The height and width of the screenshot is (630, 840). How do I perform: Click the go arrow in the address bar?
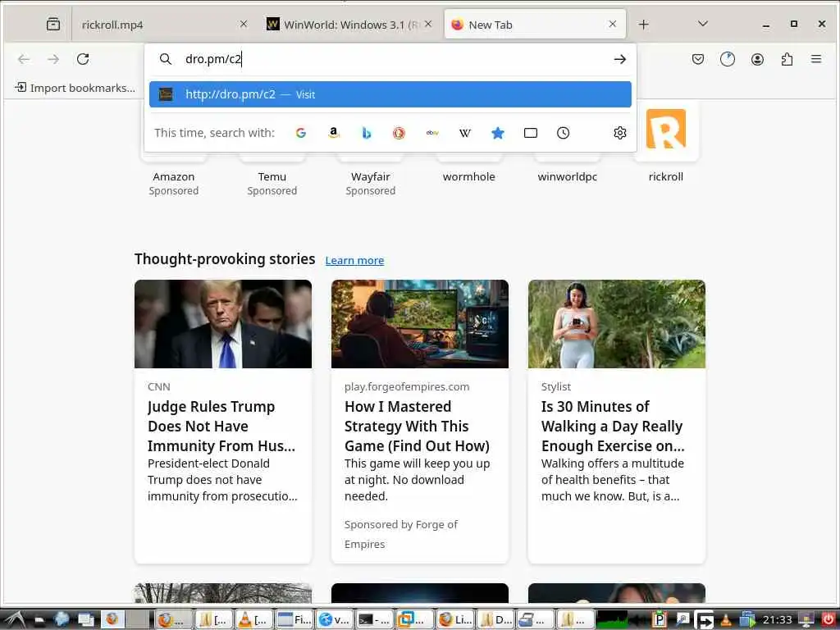[620, 59]
